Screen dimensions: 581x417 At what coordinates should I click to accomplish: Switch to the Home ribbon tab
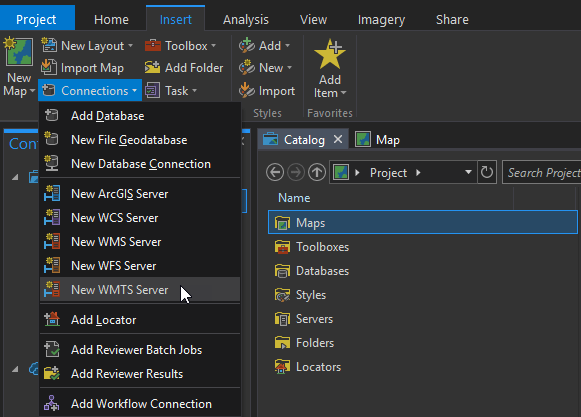click(111, 19)
